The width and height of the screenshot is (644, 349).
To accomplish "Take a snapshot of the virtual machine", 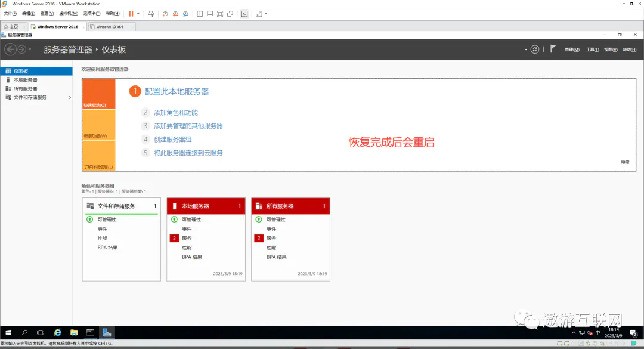I will coord(166,13).
